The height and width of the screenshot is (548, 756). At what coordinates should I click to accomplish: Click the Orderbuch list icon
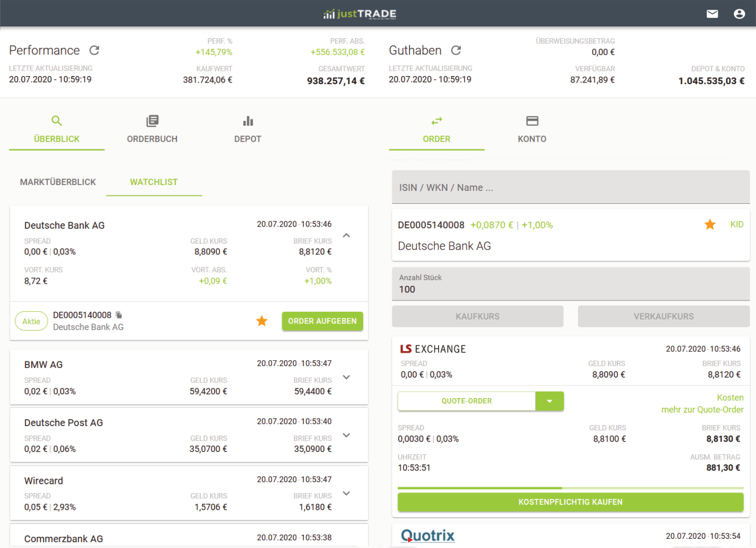(x=152, y=121)
